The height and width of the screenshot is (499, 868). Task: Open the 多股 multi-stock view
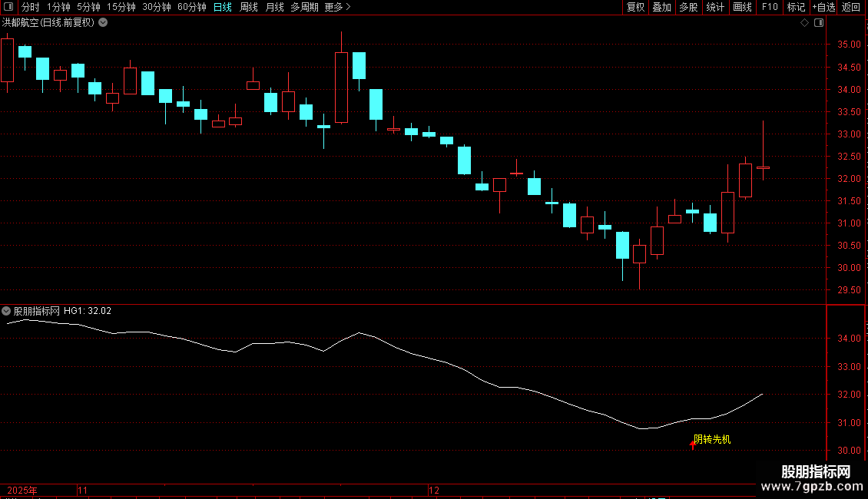tap(688, 7)
